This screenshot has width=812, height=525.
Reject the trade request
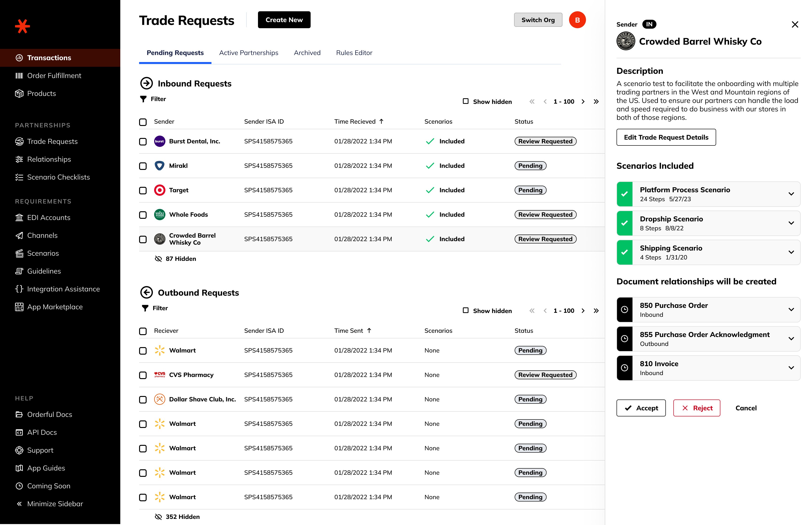tap(696, 408)
